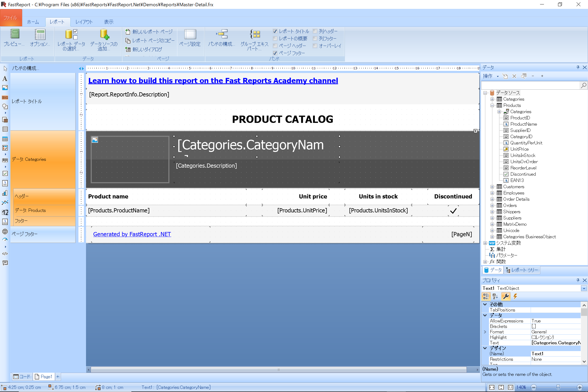Image resolution: width=588 pixels, height=392 pixels.
Task: Switch to the Report Tree tab
Action: (522, 270)
